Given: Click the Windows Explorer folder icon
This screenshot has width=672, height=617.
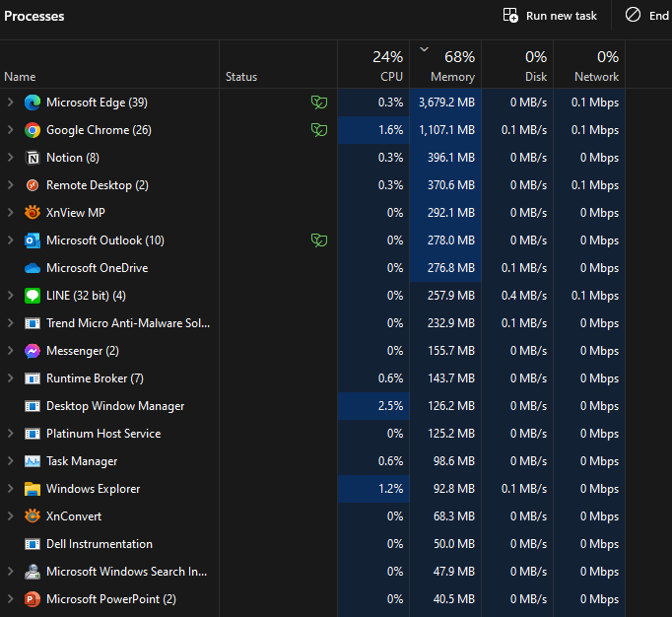Looking at the screenshot, I should pos(33,489).
